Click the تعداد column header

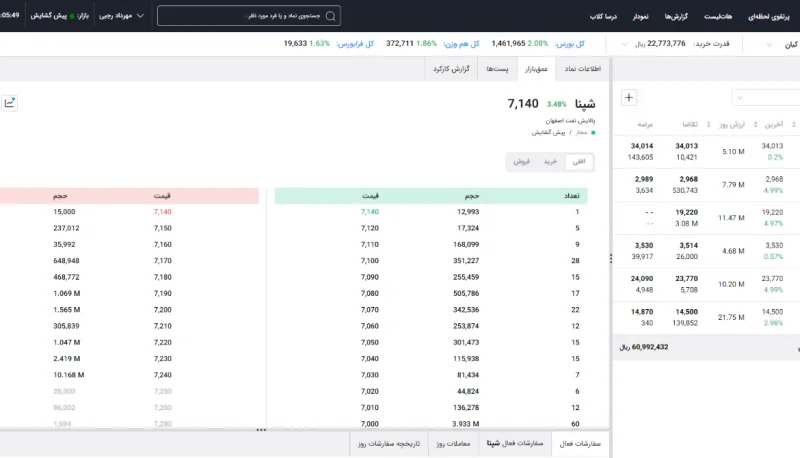(571, 196)
